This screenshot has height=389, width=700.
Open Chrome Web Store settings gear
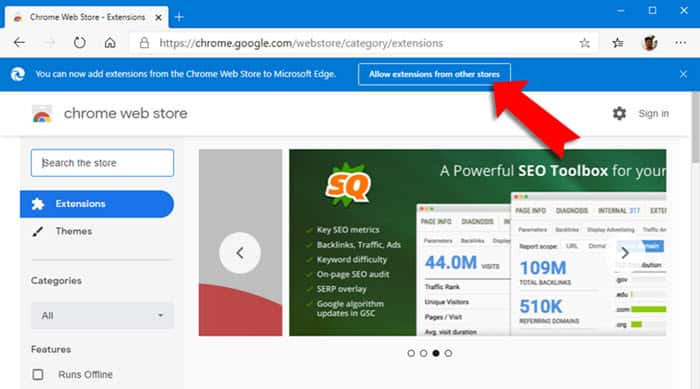point(619,113)
